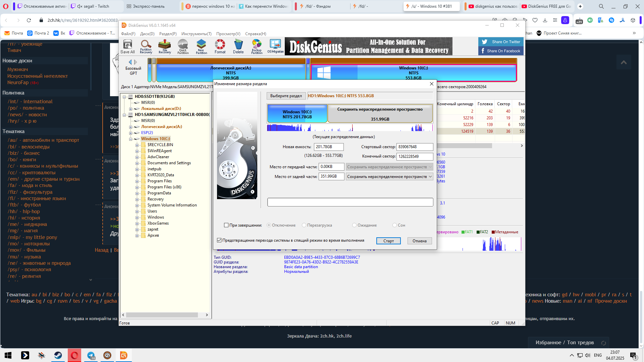Click the Delete partition icon

coord(238,46)
